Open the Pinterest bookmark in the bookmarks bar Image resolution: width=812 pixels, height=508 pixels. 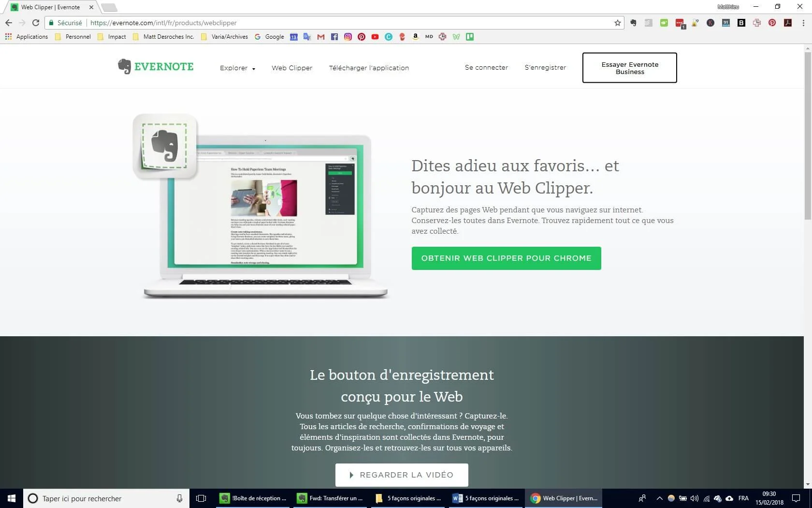click(362, 37)
